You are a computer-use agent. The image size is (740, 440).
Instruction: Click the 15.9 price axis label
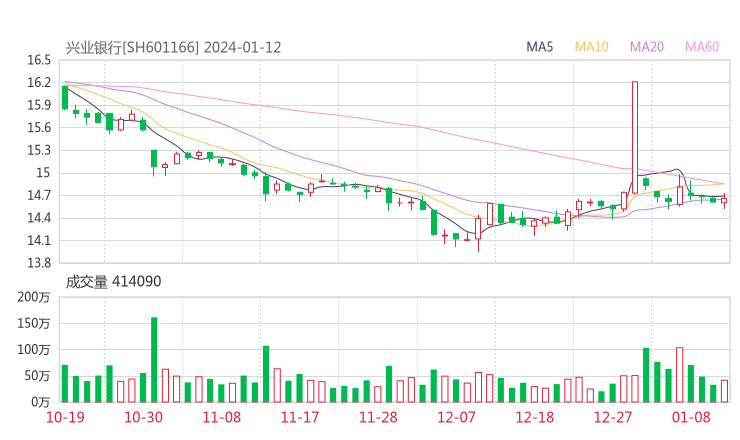click(39, 105)
